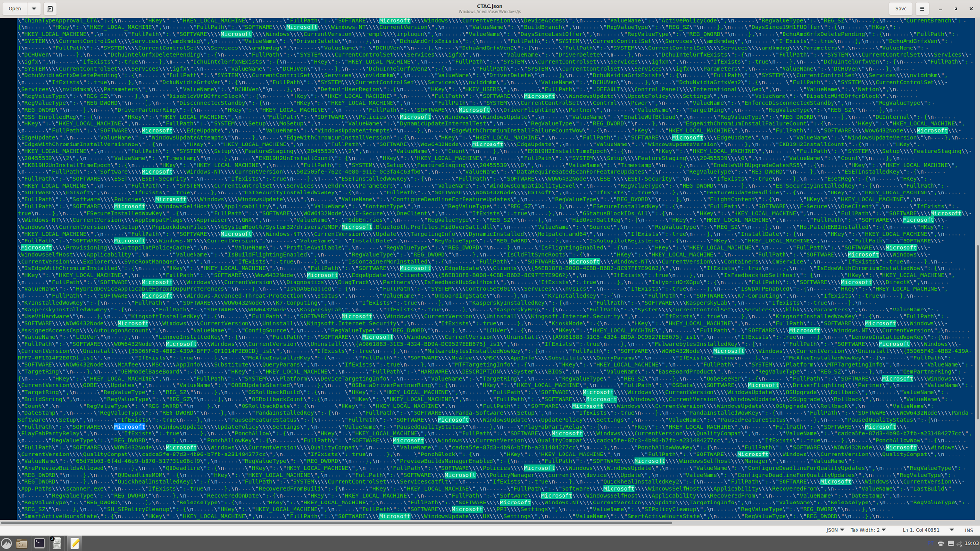Click the CTAC.json window title
The image size is (980, 551).
click(490, 6)
